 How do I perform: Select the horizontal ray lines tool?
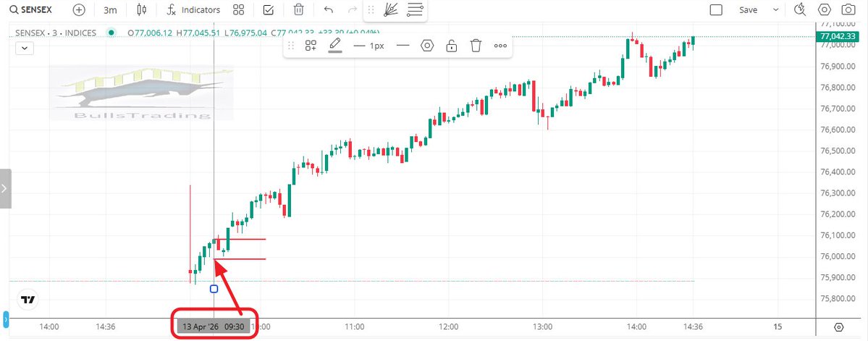(415, 9)
